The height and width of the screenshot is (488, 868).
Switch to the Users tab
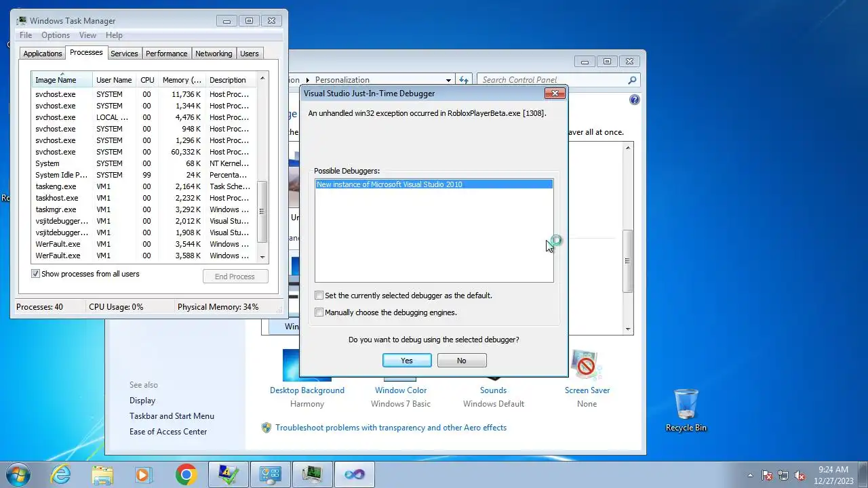(250, 54)
